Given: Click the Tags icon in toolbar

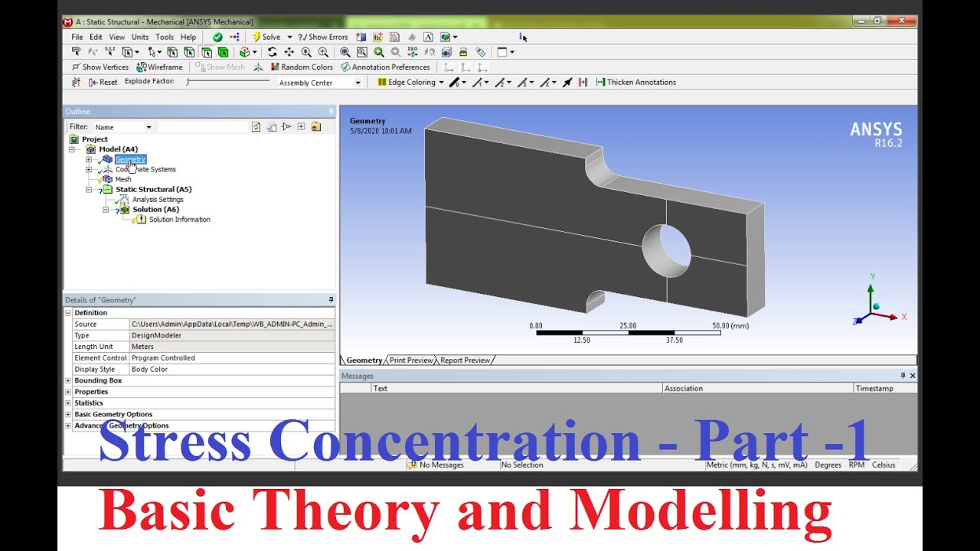Looking at the screenshot, I should click(x=480, y=52).
